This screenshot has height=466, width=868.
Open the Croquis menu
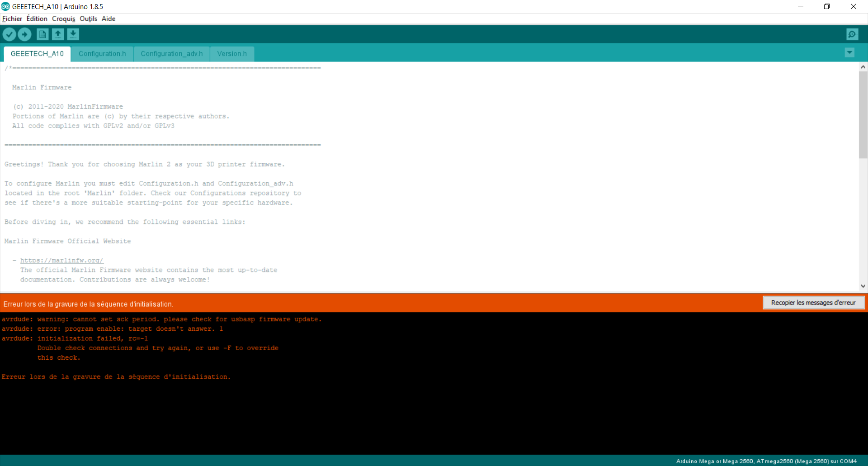coord(64,19)
